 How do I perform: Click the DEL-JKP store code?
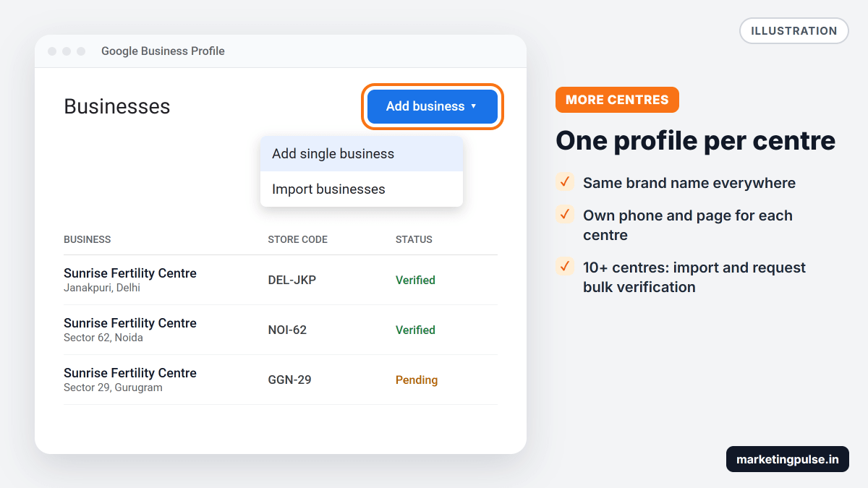pyautogui.click(x=292, y=280)
